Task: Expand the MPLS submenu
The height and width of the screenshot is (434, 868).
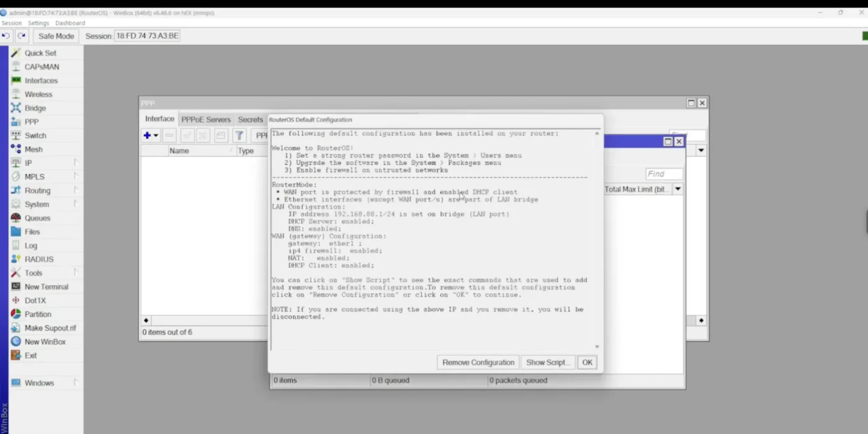Action: pos(76,177)
